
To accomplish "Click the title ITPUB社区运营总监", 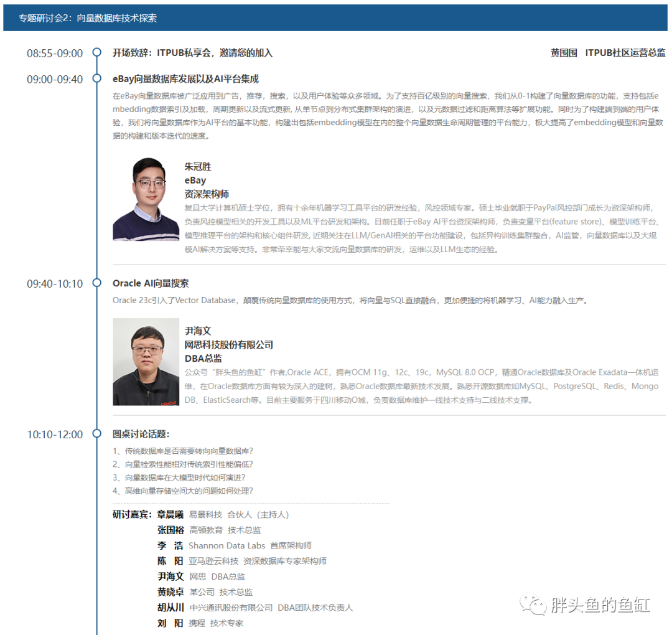I will pyautogui.click(x=625, y=53).
